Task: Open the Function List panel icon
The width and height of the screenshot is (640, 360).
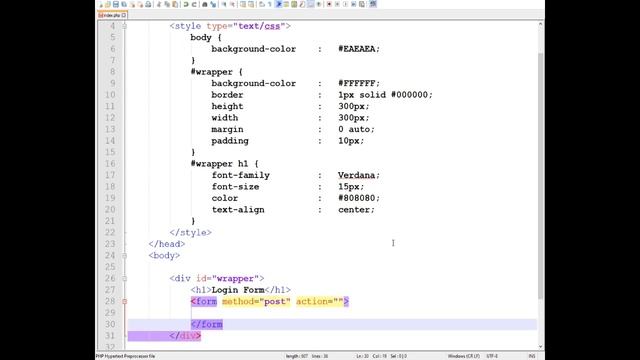Action: [x=301, y=4]
